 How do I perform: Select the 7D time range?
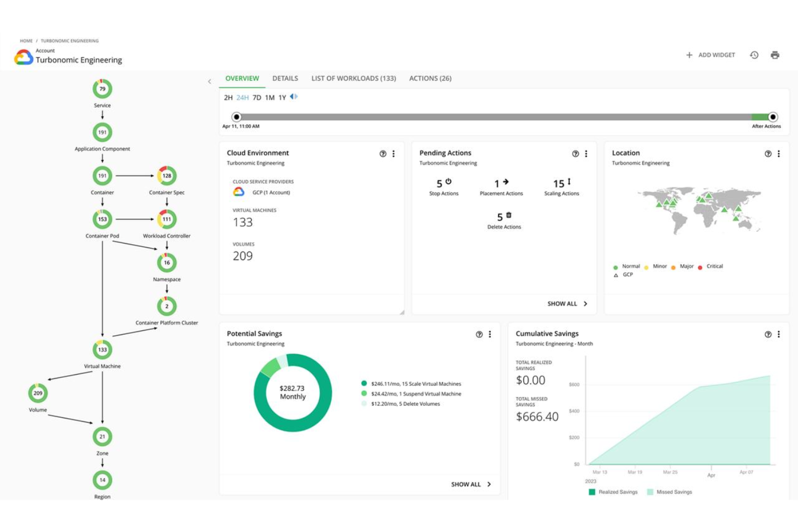click(257, 98)
